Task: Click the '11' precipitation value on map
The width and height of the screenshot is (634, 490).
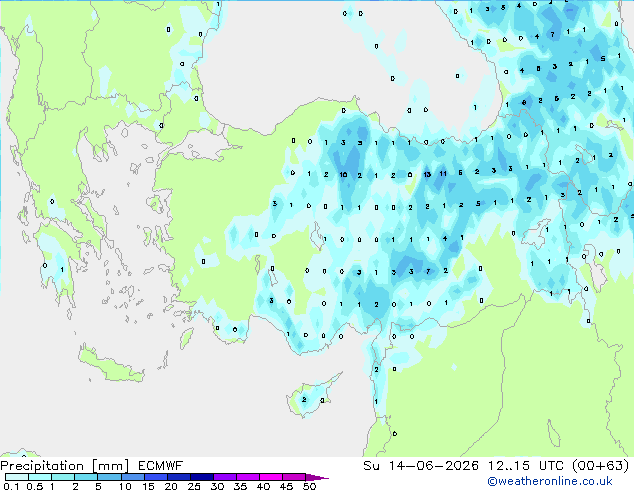Action: [x=443, y=173]
